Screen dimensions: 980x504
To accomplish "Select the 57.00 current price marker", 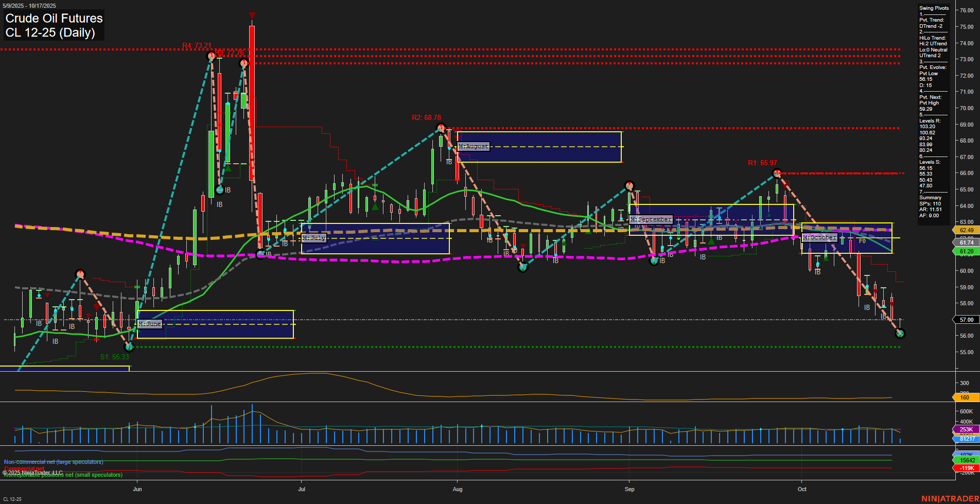I will [x=966, y=320].
